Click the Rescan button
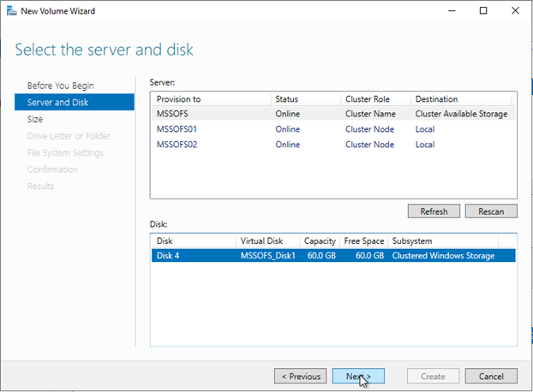533x392 pixels. click(x=491, y=211)
